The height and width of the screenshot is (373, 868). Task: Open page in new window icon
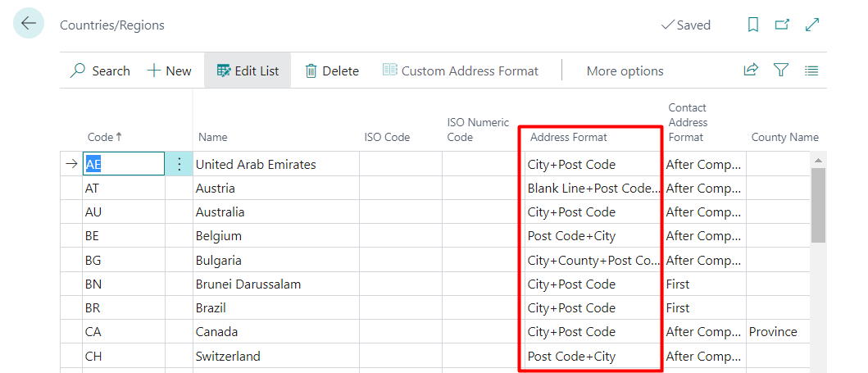pos(782,25)
